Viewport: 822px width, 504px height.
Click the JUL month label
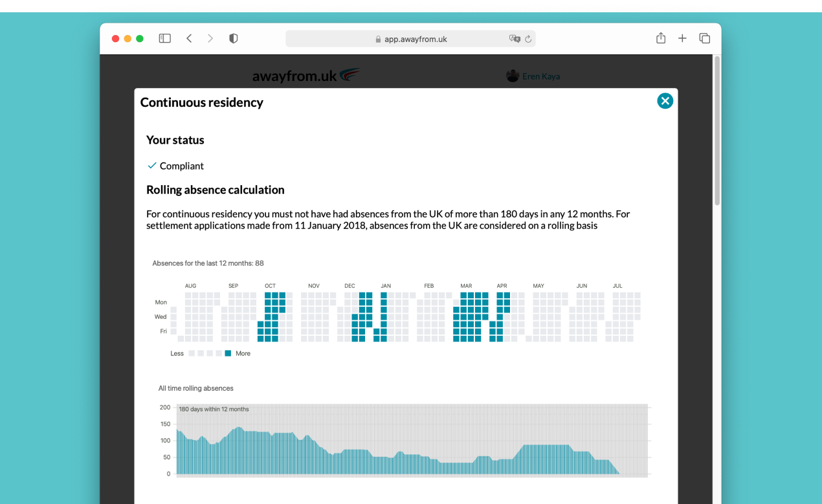click(617, 286)
